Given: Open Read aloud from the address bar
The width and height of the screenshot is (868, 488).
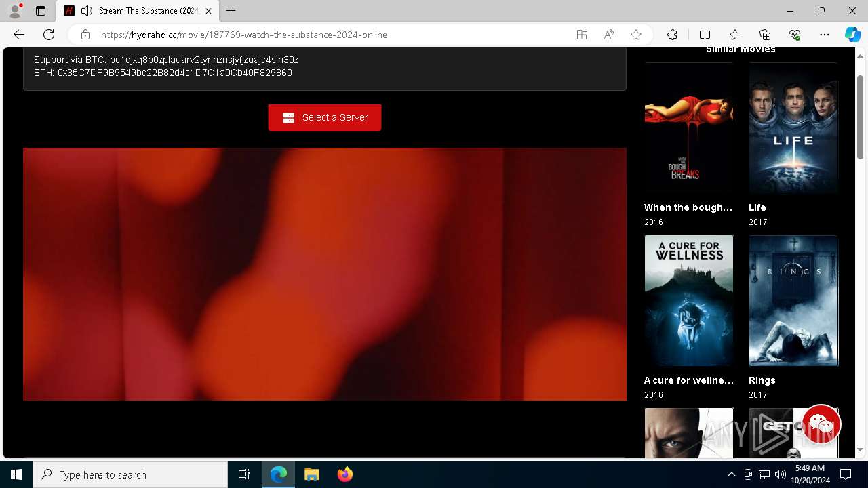Looking at the screenshot, I should coord(609,35).
